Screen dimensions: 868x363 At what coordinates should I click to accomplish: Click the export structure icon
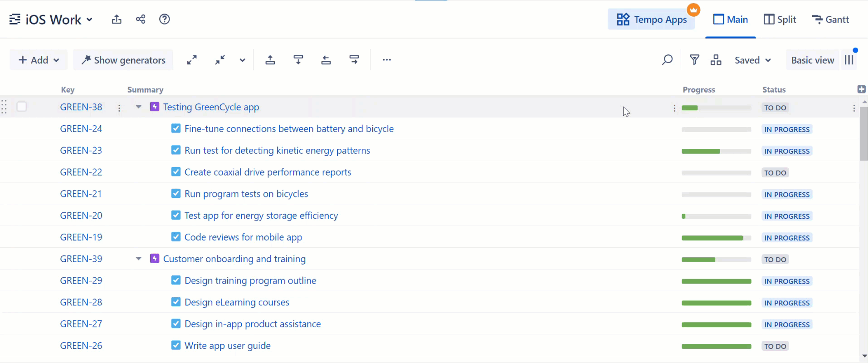point(117,19)
